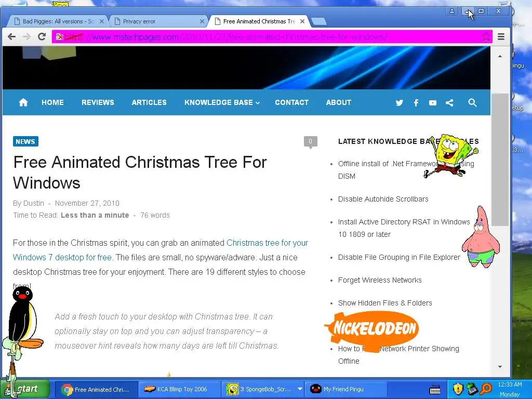Image resolution: width=532 pixels, height=399 pixels.
Task: Open the ABOUT menu item
Action: coord(339,102)
